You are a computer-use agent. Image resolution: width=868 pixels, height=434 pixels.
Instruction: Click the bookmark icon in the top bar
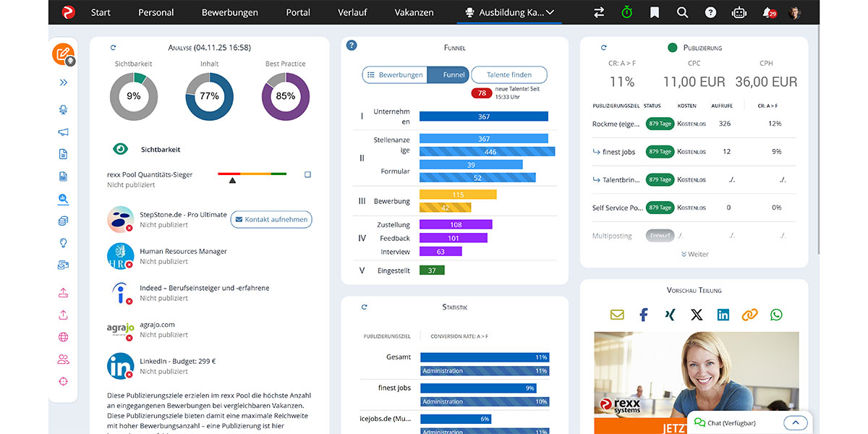[654, 12]
